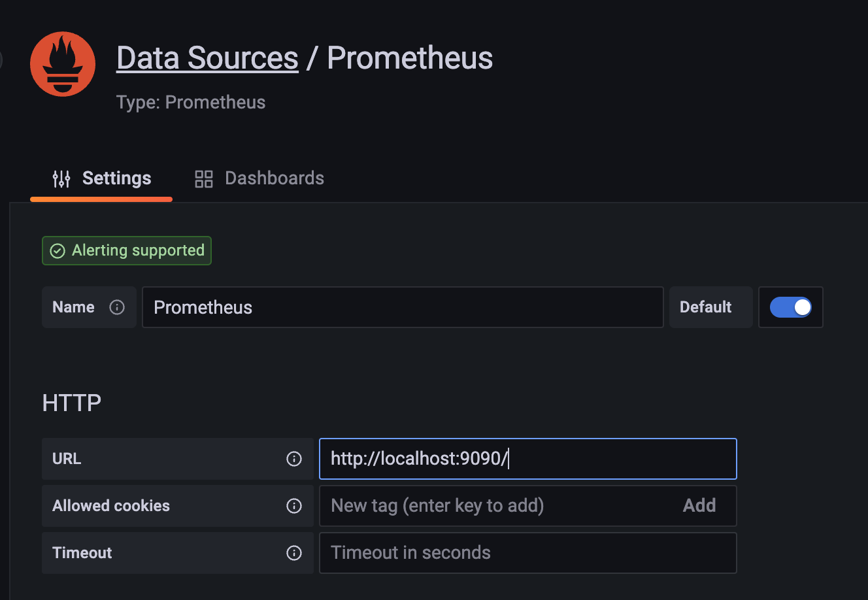Open the Data Sources breadcrumb link

[x=207, y=58]
